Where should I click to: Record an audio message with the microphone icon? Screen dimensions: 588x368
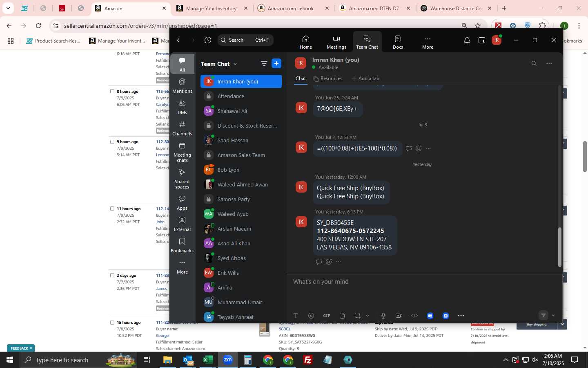[383, 316]
